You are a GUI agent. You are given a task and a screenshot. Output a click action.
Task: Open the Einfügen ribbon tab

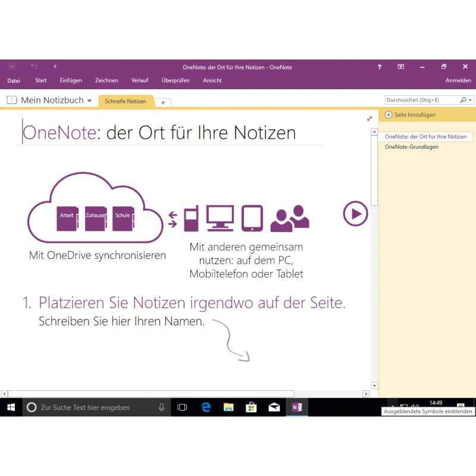71,80
